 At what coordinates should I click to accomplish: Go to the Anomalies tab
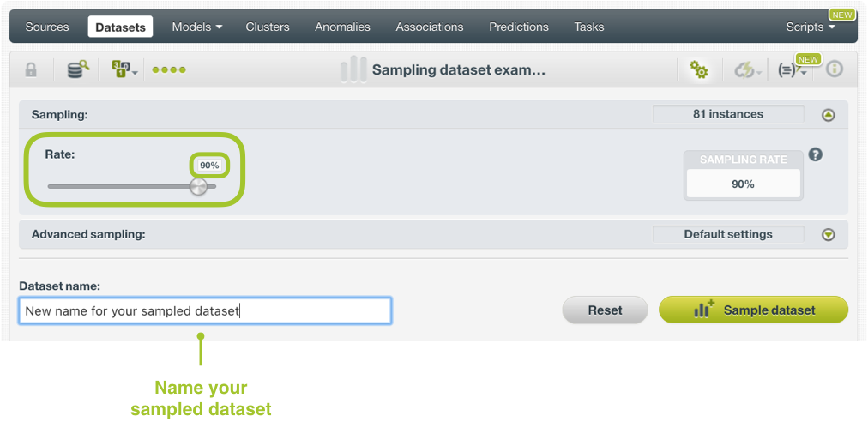342,27
